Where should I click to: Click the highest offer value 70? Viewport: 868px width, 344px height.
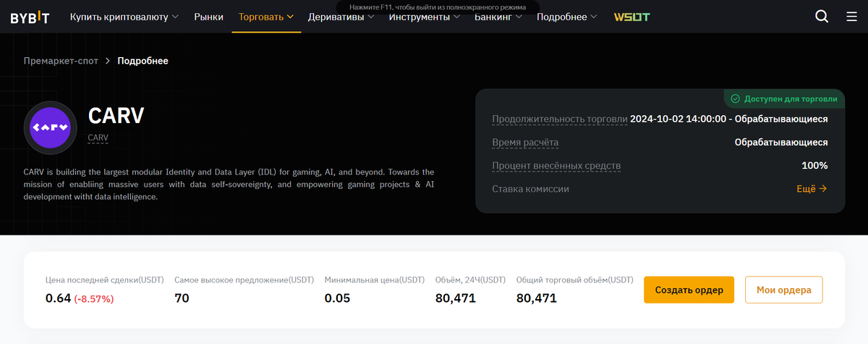click(x=182, y=298)
